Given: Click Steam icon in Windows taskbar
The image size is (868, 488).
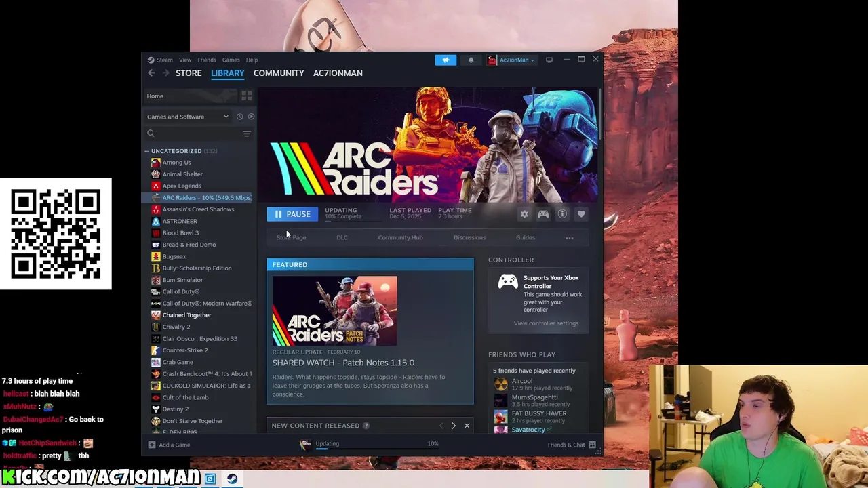Looking at the screenshot, I should [232, 479].
